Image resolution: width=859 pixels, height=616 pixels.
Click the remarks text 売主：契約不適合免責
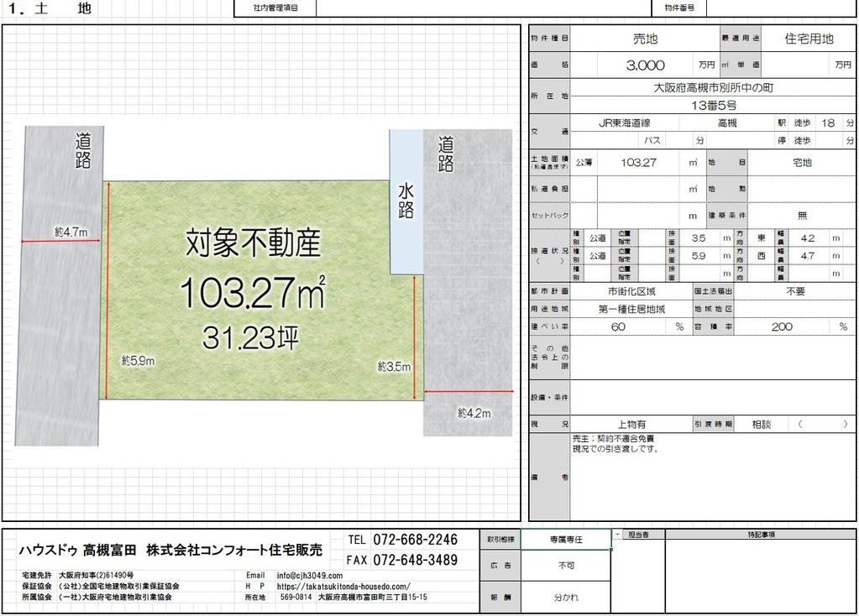coord(613,439)
